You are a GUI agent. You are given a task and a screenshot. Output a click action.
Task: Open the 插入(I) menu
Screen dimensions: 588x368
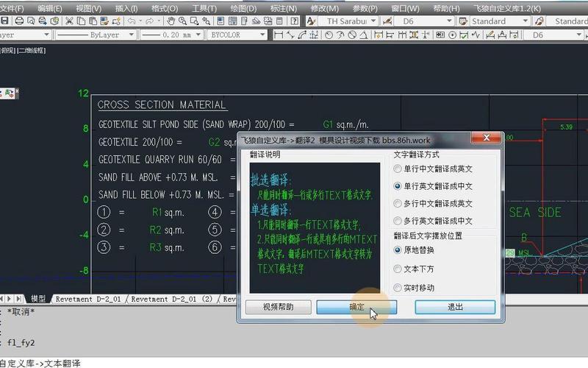(x=126, y=8)
